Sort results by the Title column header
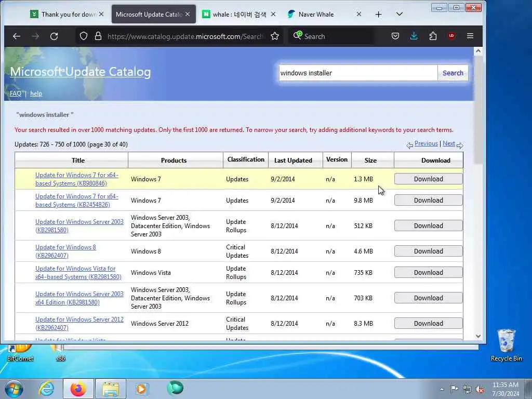This screenshot has height=399, width=532. (x=78, y=160)
